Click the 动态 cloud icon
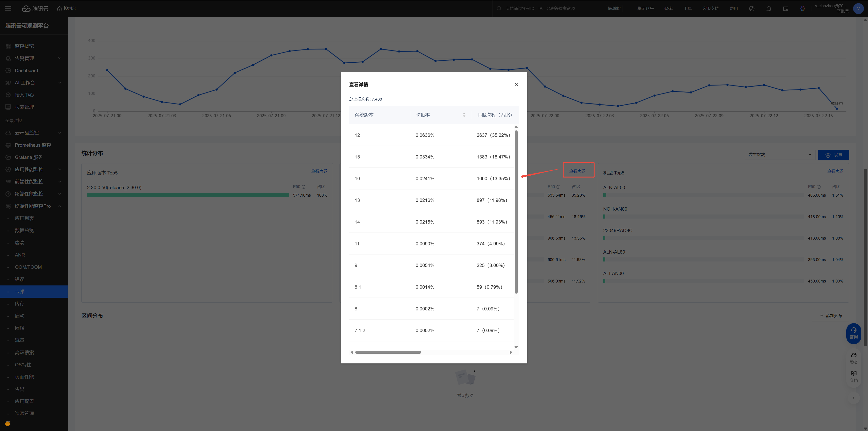The height and width of the screenshot is (431, 868). click(x=854, y=358)
